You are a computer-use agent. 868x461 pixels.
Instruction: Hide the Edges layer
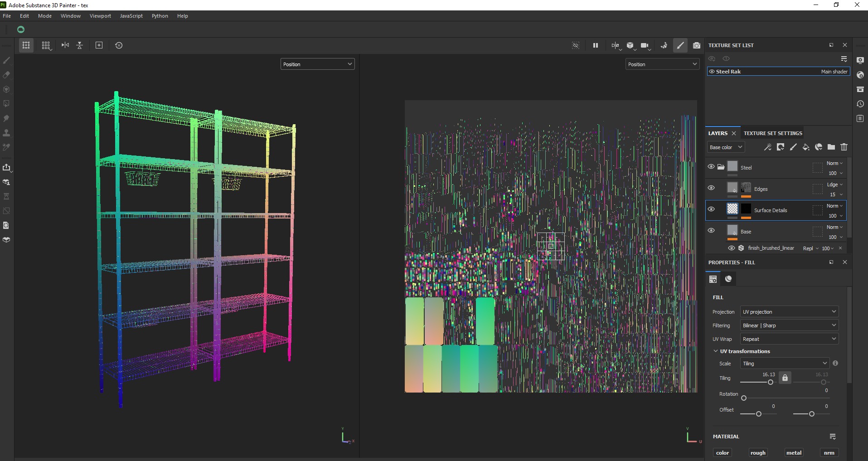[711, 188]
